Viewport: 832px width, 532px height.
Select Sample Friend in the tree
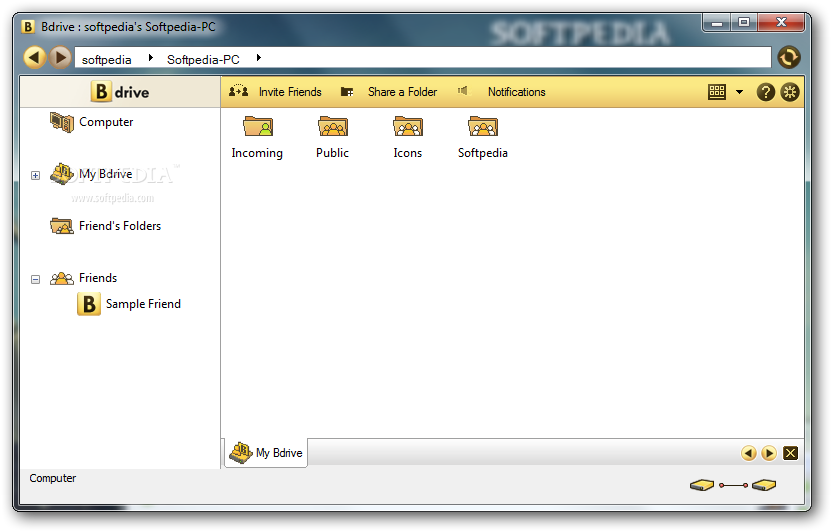tap(129, 304)
